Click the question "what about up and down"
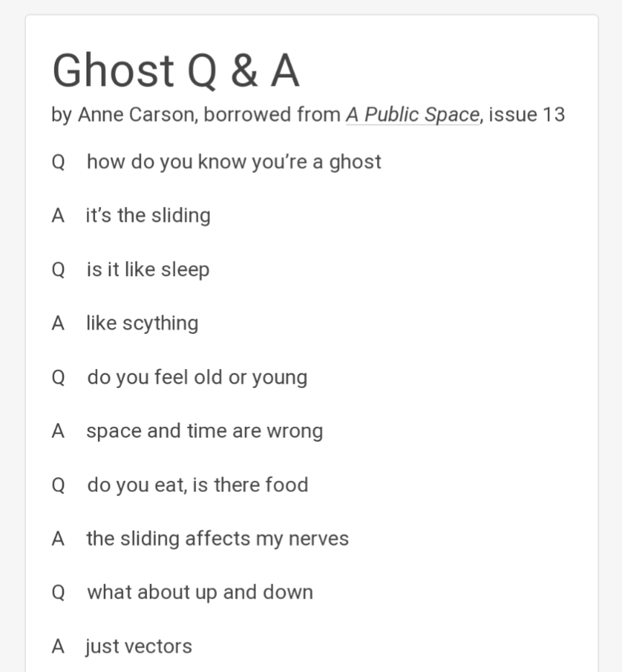 point(200,593)
